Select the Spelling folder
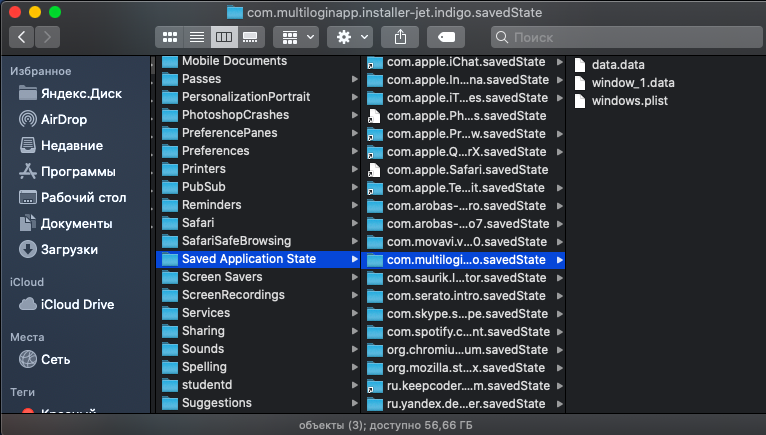The image size is (766, 435). pos(258,367)
